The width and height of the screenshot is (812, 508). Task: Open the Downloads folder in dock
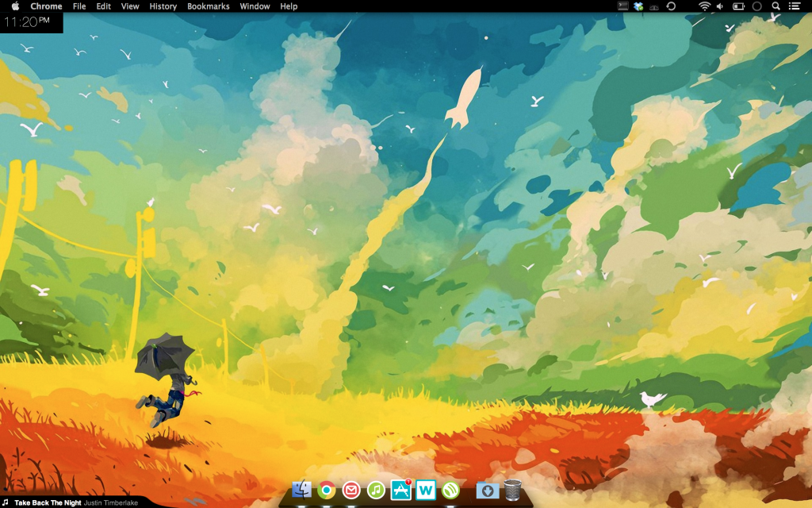[488, 490]
